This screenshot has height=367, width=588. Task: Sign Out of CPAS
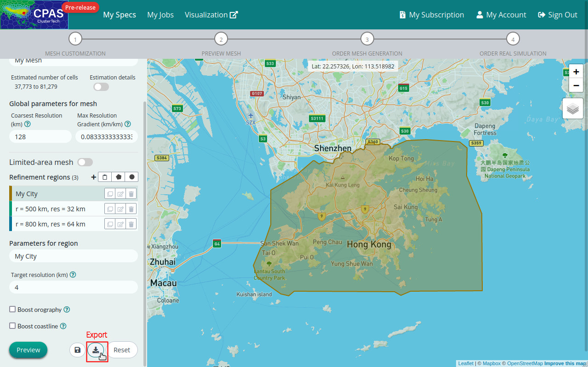pyautogui.click(x=558, y=15)
